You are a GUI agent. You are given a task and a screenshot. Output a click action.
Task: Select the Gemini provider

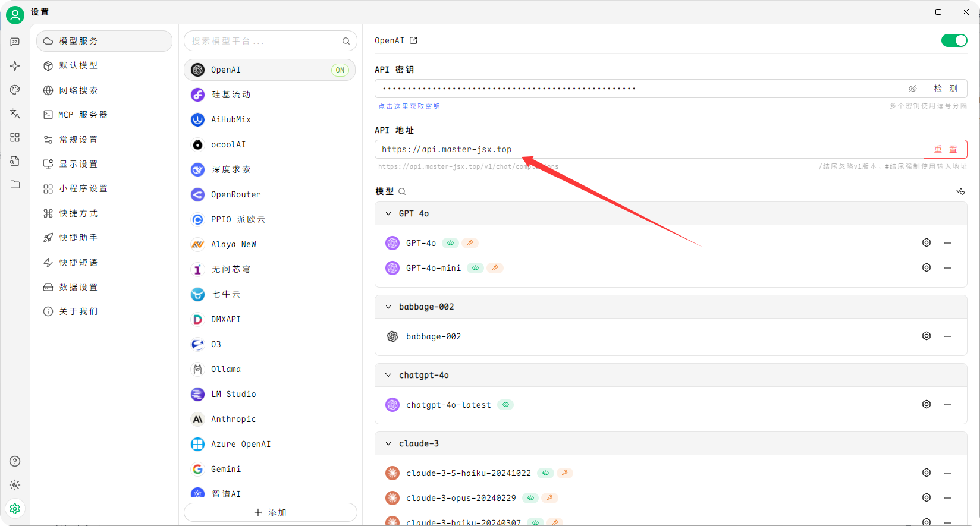(x=270, y=469)
